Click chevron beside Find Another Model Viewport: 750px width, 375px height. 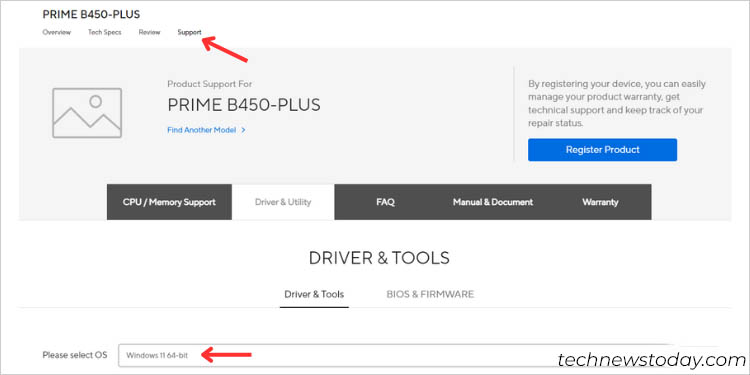pos(243,130)
